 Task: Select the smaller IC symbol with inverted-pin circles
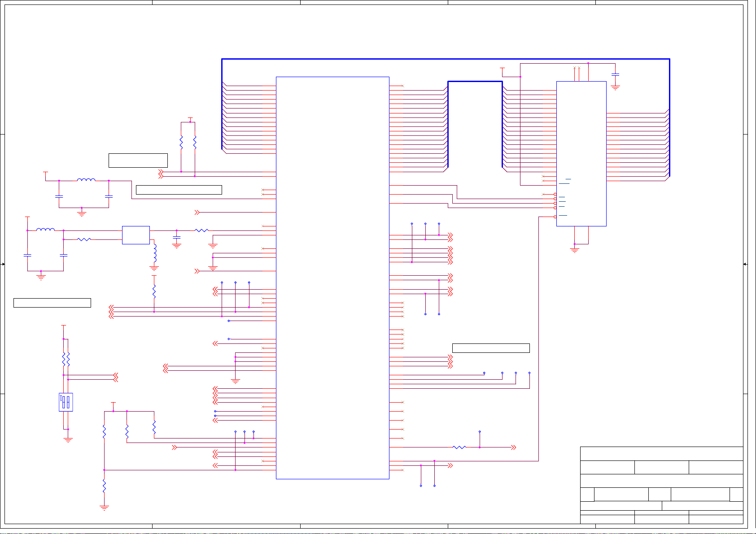(581, 154)
